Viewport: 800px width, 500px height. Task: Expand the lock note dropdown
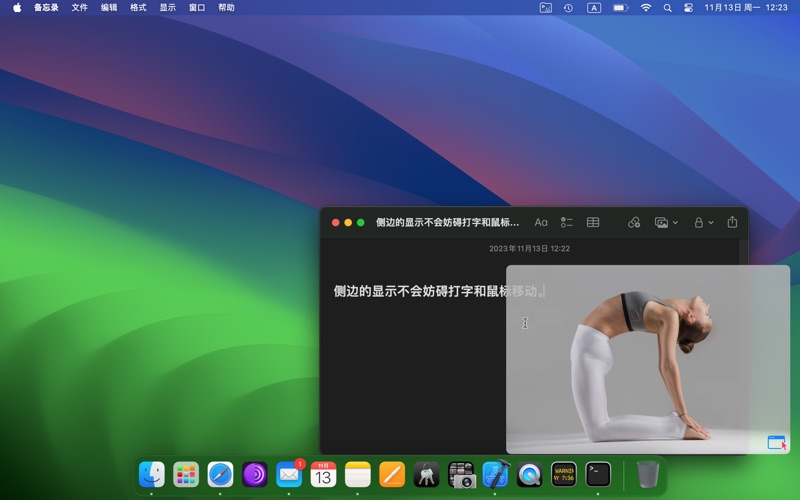(x=711, y=222)
